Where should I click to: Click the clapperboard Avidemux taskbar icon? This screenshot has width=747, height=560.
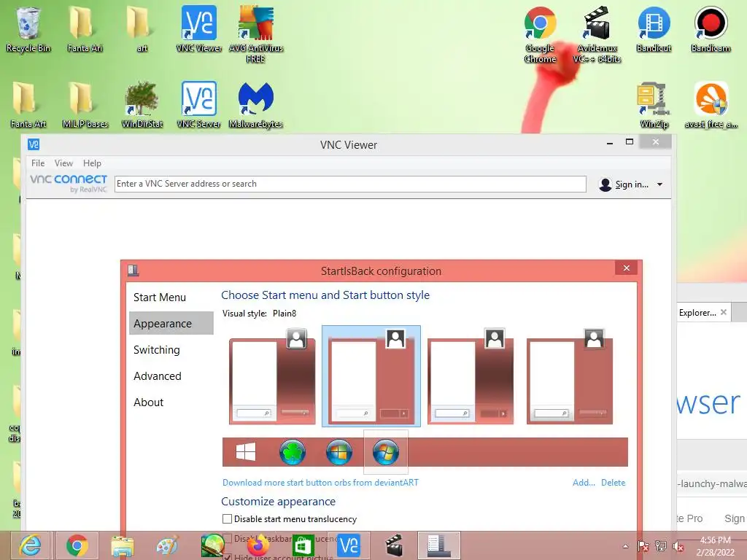394,545
